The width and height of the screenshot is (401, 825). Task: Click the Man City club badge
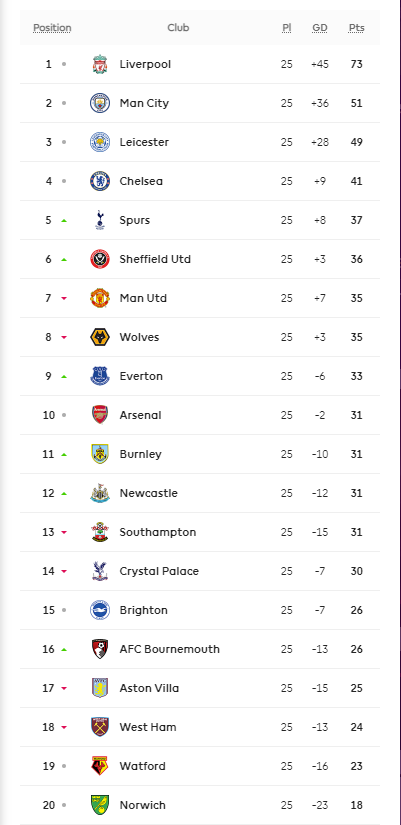[99, 103]
